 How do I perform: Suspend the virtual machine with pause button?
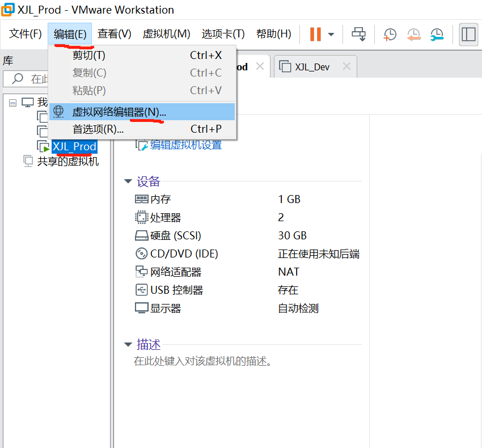pos(315,34)
